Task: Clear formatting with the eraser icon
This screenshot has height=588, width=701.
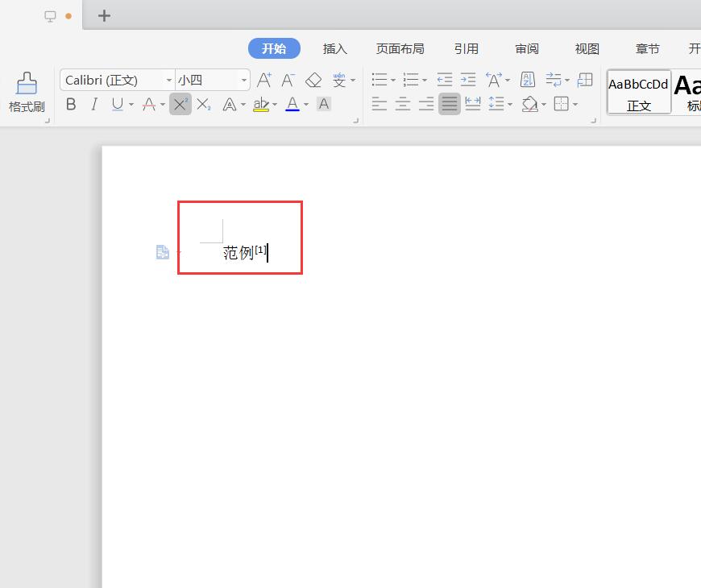Action: (313, 80)
